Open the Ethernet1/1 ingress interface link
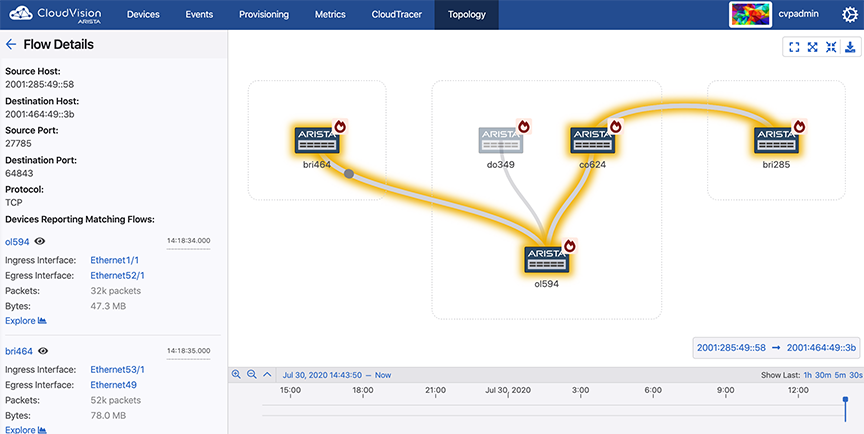864x434 pixels. click(115, 260)
